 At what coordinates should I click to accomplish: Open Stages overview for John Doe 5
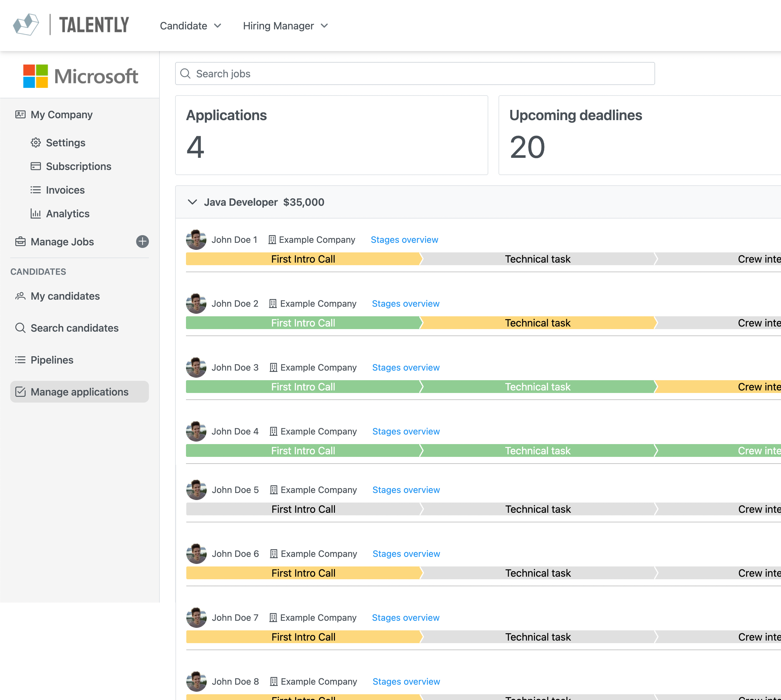tap(406, 489)
